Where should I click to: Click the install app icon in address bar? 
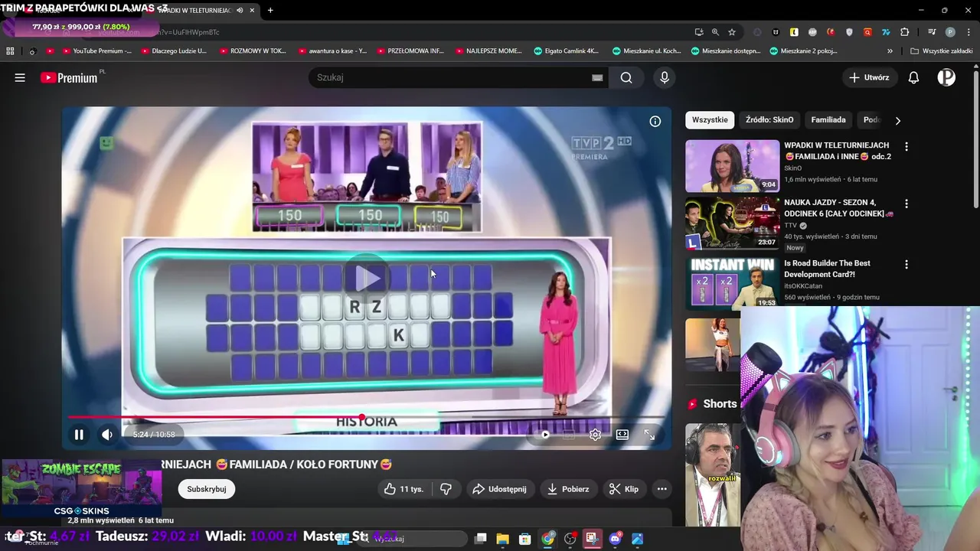click(x=699, y=32)
